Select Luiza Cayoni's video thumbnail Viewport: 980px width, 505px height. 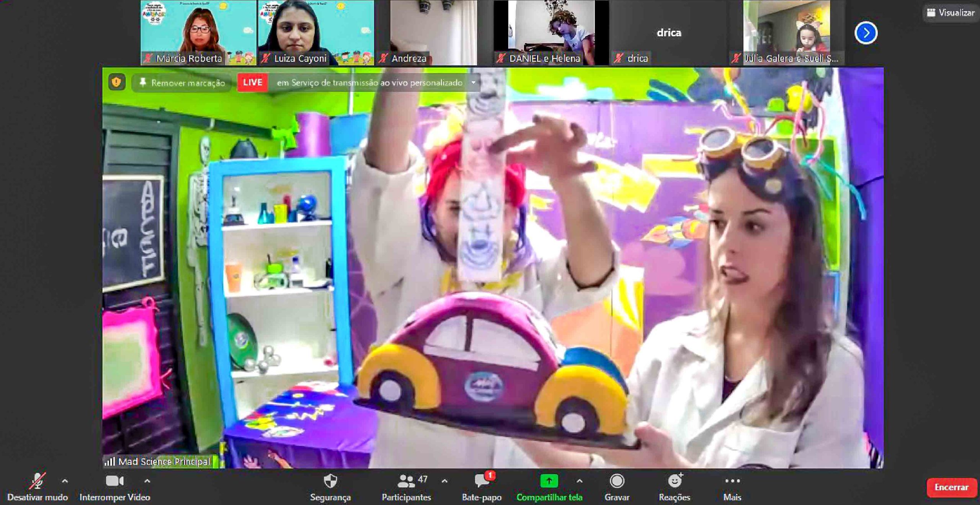316,33
